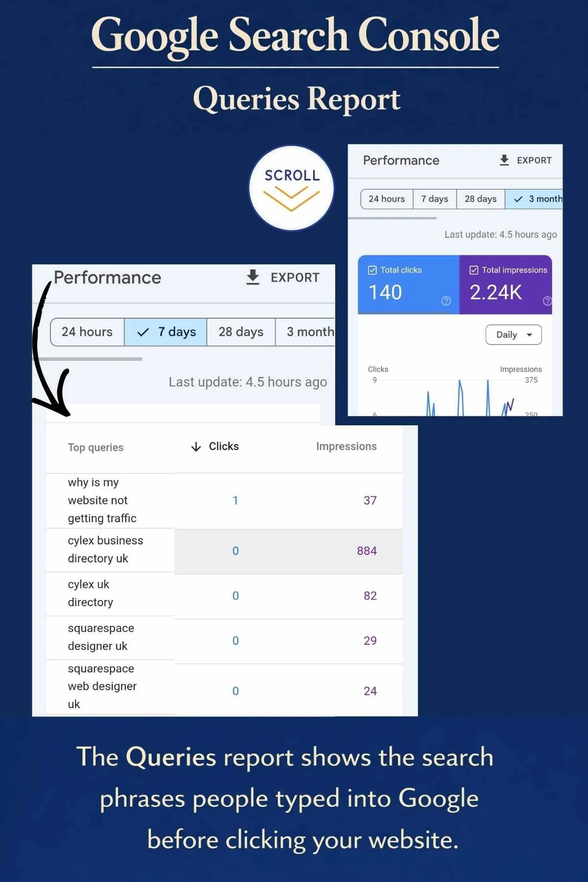This screenshot has height=882, width=588.
Task: Toggle the Total clicks checkbox
Action: (x=372, y=270)
